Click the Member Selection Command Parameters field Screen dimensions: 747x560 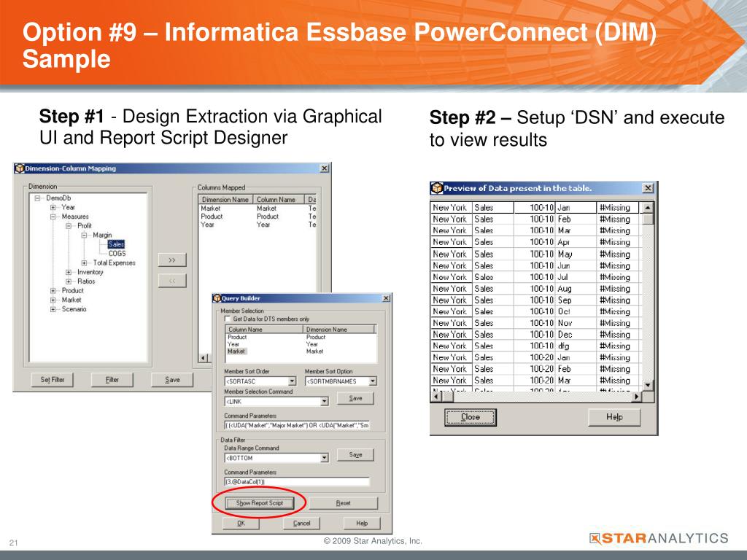298,426
